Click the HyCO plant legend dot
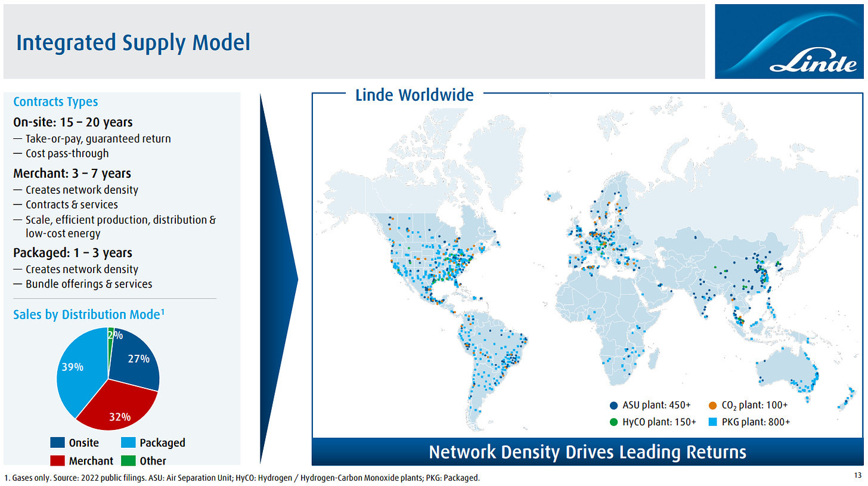Screen dimensions: 868x486 click(613, 422)
